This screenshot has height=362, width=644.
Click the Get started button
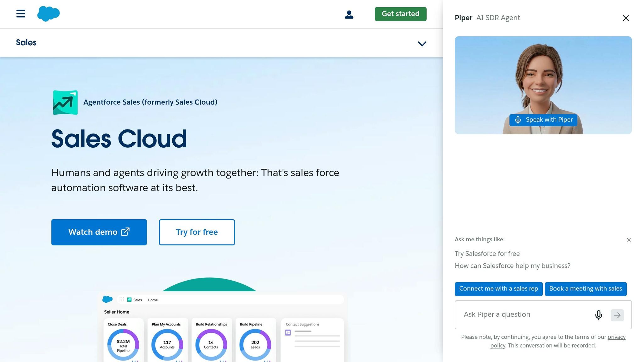(x=401, y=14)
